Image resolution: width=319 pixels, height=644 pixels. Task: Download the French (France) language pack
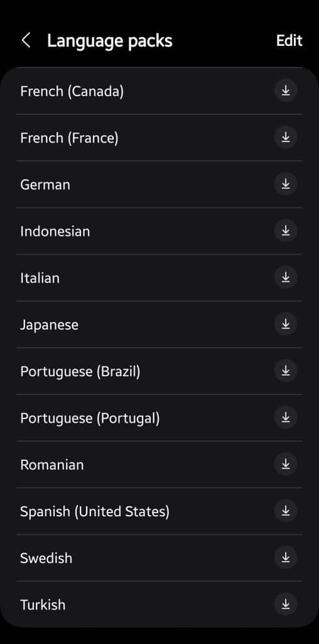286,138
